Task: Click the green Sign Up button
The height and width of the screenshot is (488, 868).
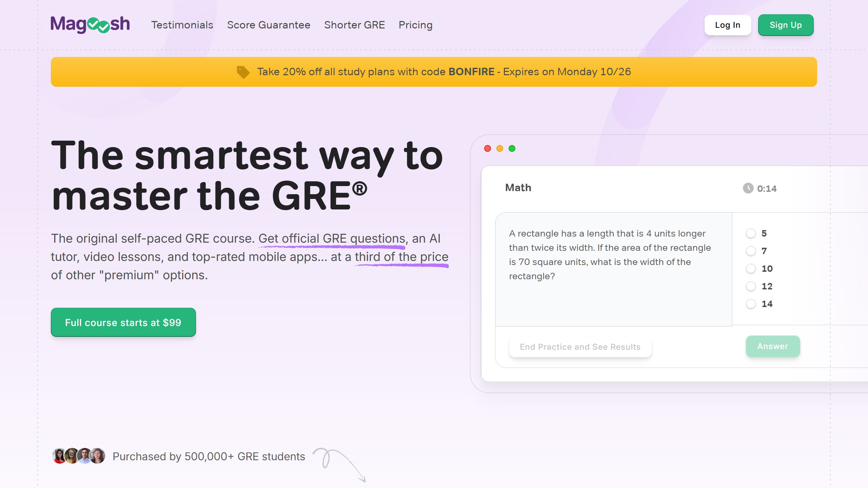Action: [x=786, y=25]
